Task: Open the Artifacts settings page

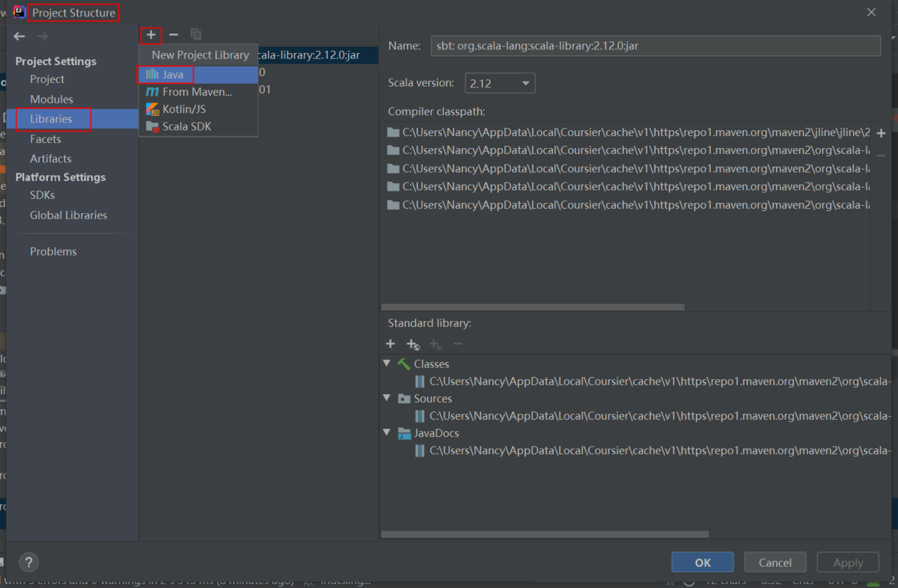Action: (51, 159)
